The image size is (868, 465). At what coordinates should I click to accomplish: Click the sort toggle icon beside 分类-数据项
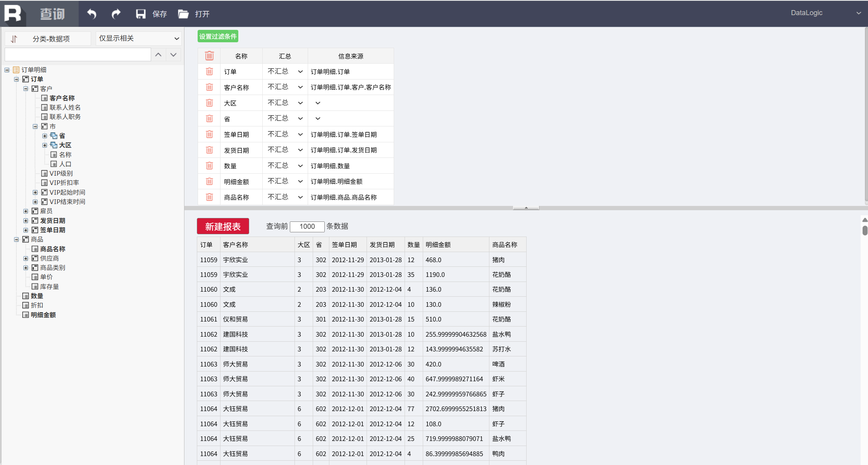(x=14, y=39)
